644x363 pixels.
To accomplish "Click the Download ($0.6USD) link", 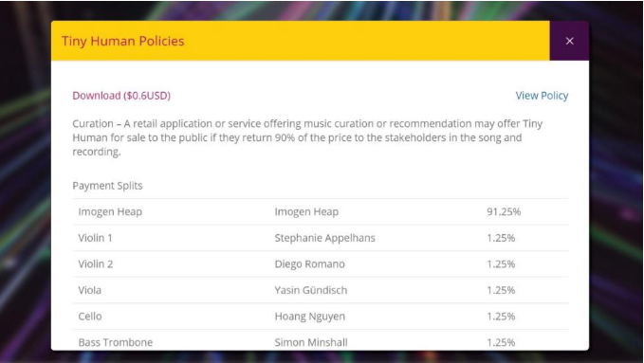I will point(121,96).
